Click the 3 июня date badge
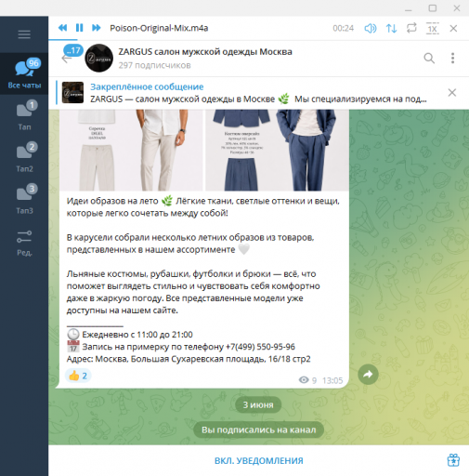The height and width of the screenshot is (476, 469). click(258, 404)
